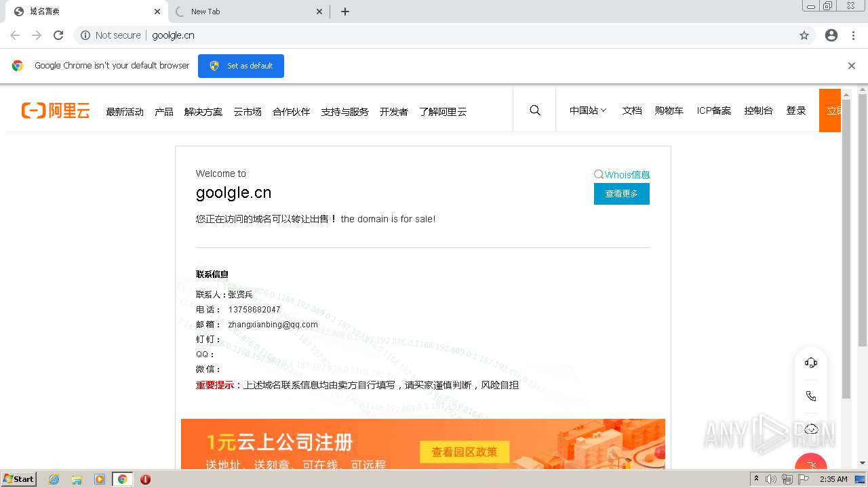This screenshot has width=868, height=488.
Task: Click the orange register button
Action: pyautogui.click(x=830, y=110)
